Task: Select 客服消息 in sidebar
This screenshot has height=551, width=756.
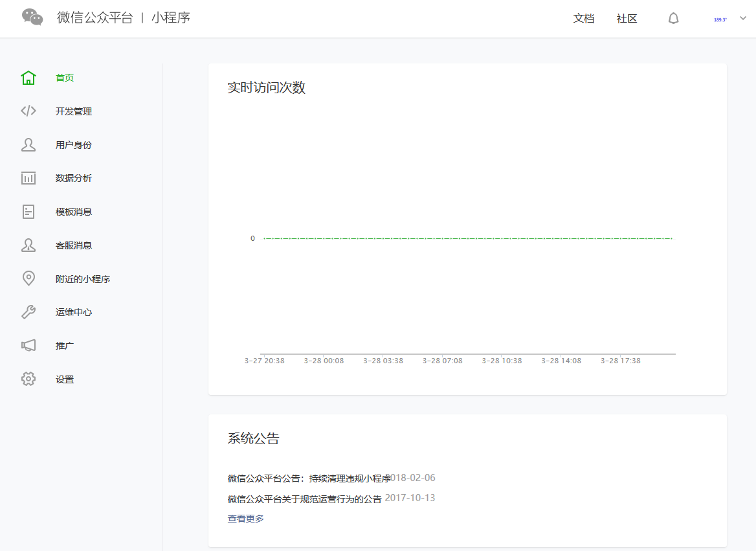Action: click(x=73, y=245)
